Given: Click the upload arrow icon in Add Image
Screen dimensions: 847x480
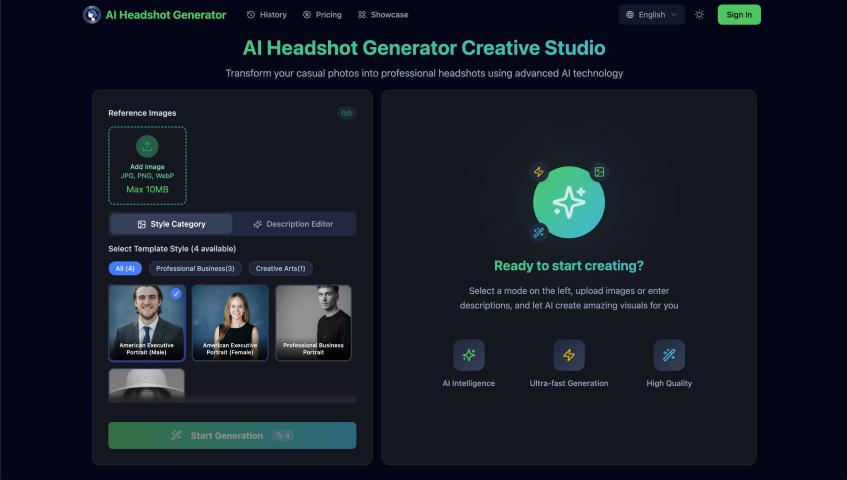Looking at the screenshot, I should pyautogui.click(x=147, y=147).
